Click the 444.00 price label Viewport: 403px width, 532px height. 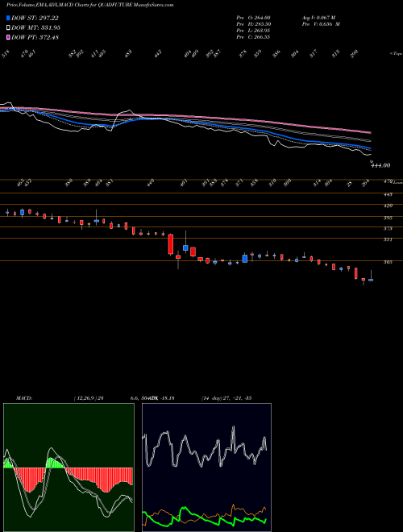click(x=380, y=165)
